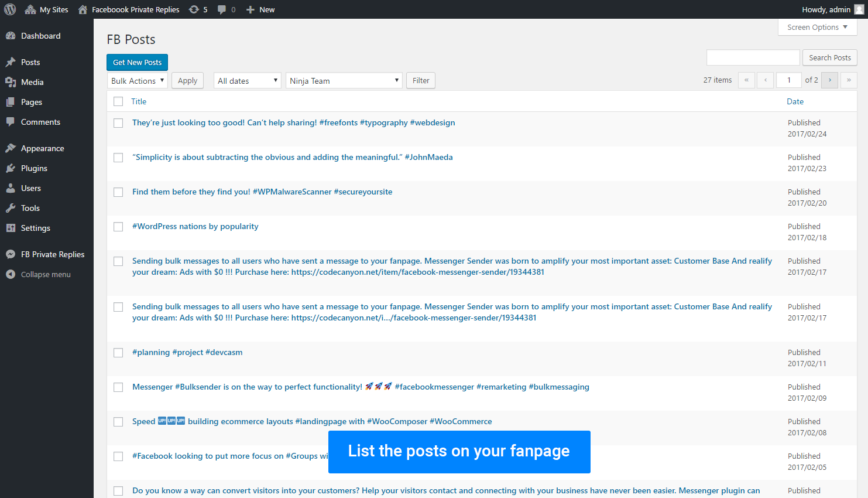Click the FB Private Replies messenger icon
This screenshot has width=868, height=498.
(11, 254)
